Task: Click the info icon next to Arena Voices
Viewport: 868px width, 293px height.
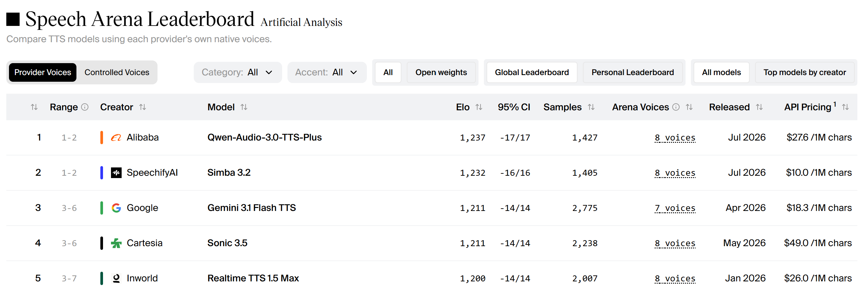Action: tap(676, 107)
